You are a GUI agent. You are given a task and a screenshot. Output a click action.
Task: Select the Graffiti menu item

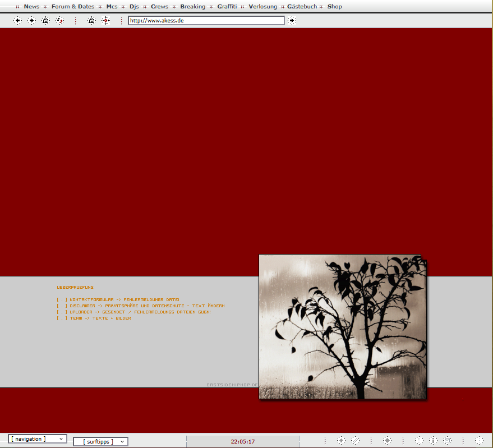[227, 7]
